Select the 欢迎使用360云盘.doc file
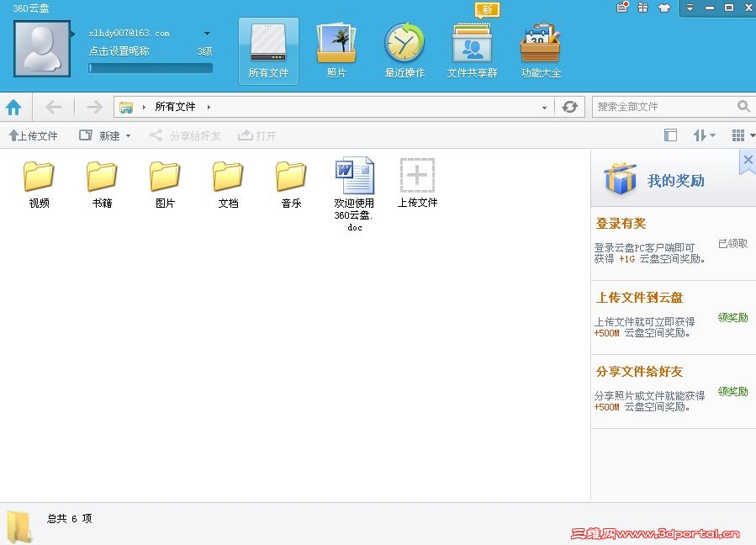This screenshot has height=545, width=756. tap(354, 194)
